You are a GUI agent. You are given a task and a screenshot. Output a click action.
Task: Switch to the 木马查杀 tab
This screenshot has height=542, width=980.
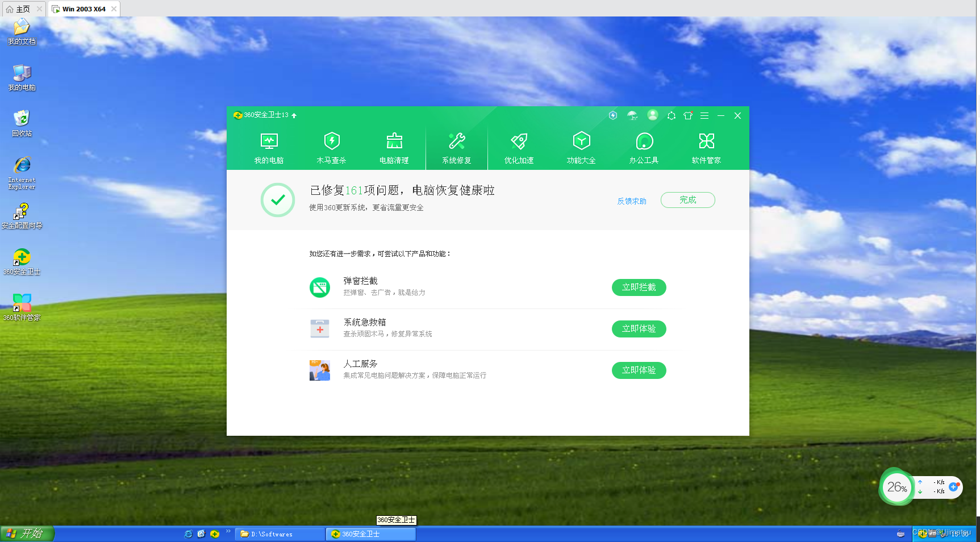click(x=332, y=148)
